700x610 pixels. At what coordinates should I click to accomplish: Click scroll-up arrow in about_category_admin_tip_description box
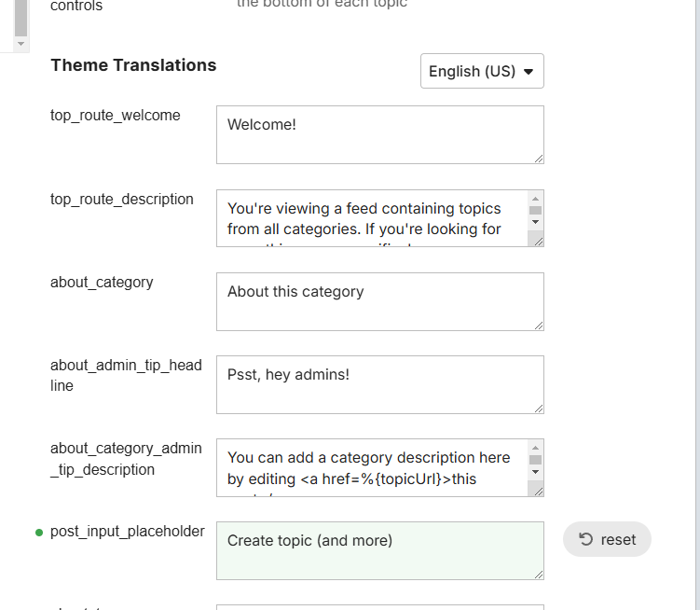click(535, 447)
